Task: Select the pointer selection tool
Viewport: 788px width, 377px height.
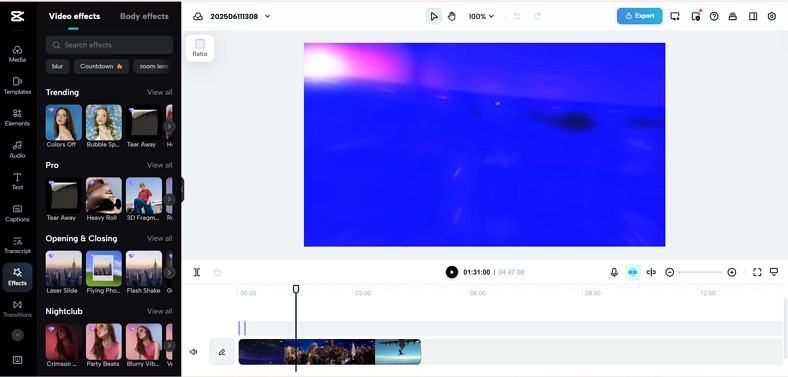Action: click(x=434, y=17)
